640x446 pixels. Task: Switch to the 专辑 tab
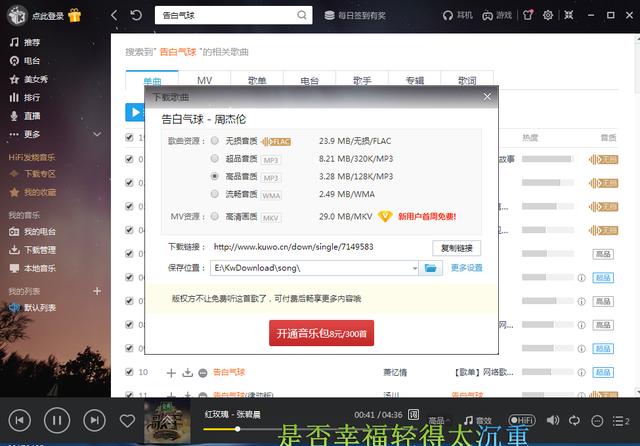click(x=415, y=80)
